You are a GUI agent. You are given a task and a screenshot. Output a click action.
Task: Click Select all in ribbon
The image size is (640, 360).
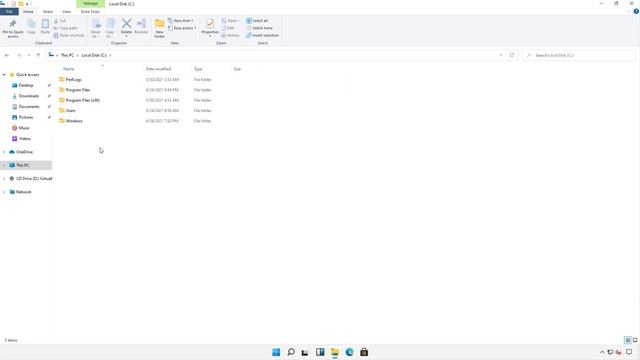(257, 20)
